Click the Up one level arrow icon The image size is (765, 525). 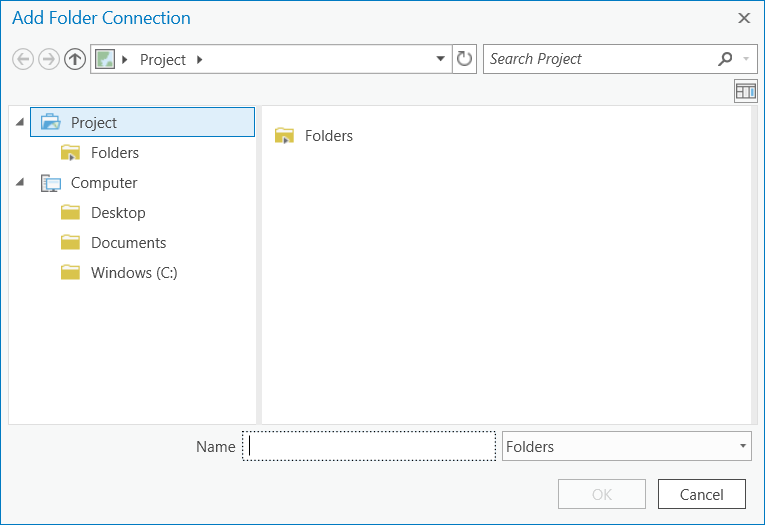coord(75,59)
